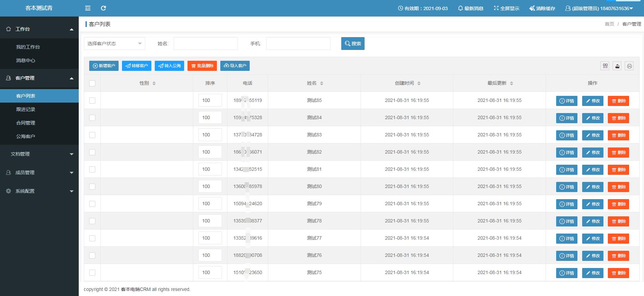Viewport: 644px width, 296px height.
Task: Open the 选择客户状态 dropdown
Action: click(x=114, y=44)
